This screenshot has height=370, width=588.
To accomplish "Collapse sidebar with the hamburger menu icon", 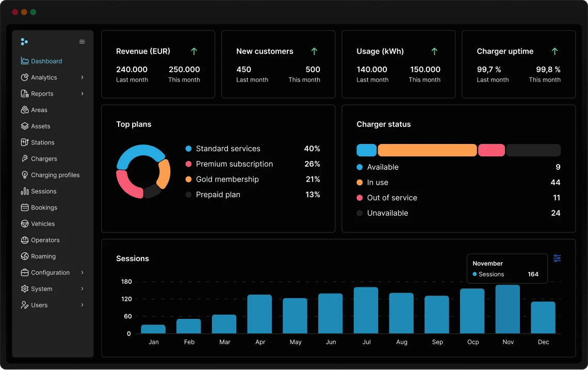I will click(82, 42).
